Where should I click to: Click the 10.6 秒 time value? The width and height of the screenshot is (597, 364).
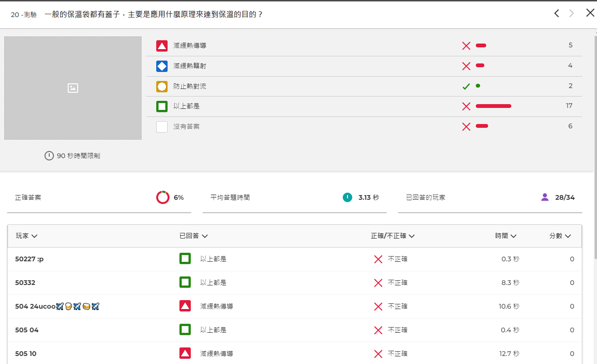pyautogui.click(x=509, y=306)
